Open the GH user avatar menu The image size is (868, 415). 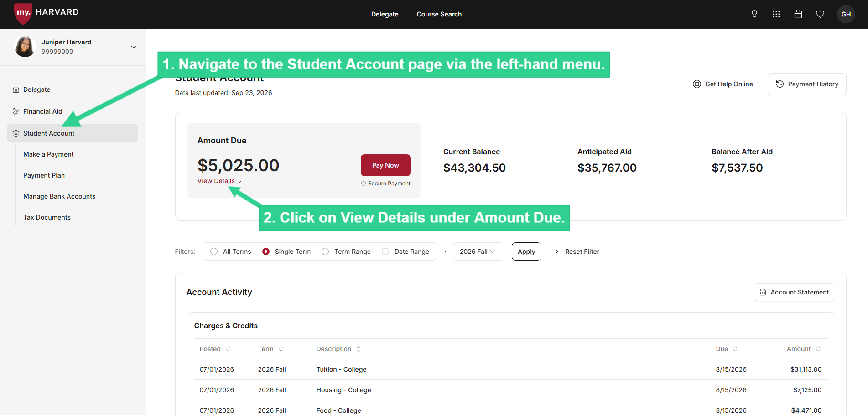[846, 14]
